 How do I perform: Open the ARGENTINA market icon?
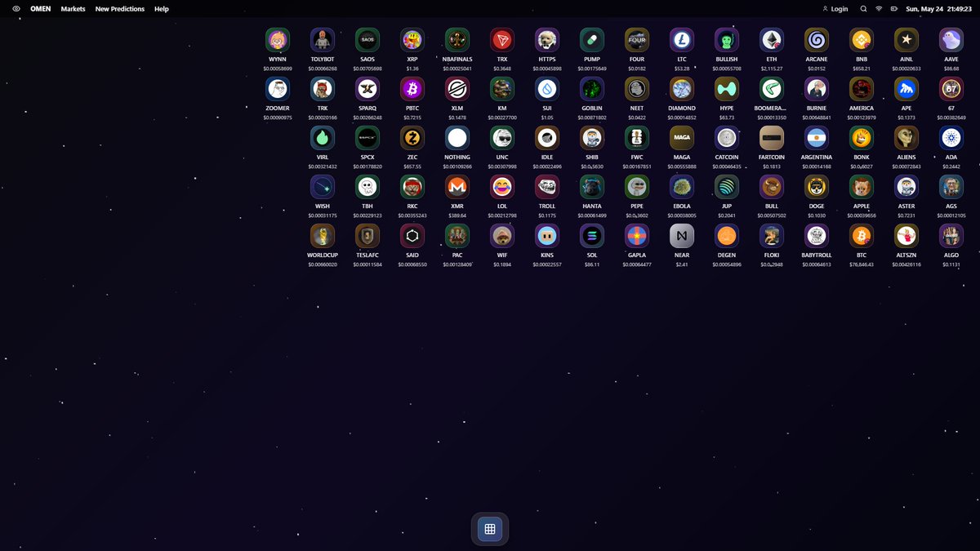pyautogui.click(x=817, y=137)
